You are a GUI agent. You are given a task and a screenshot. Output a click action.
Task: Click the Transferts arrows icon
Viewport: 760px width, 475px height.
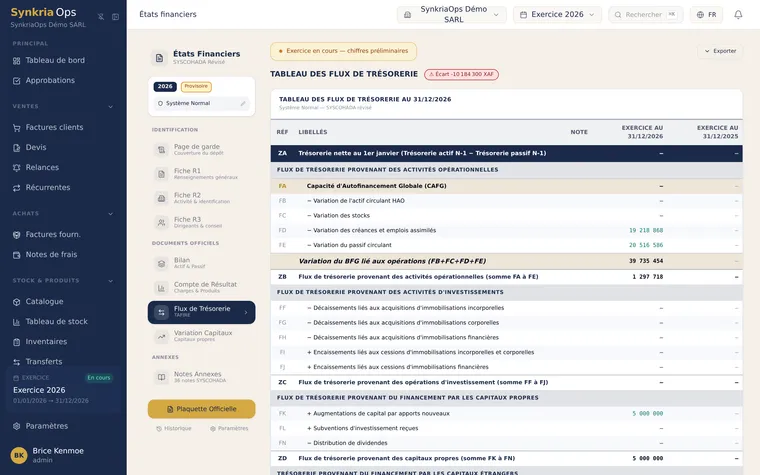point(16,362)
